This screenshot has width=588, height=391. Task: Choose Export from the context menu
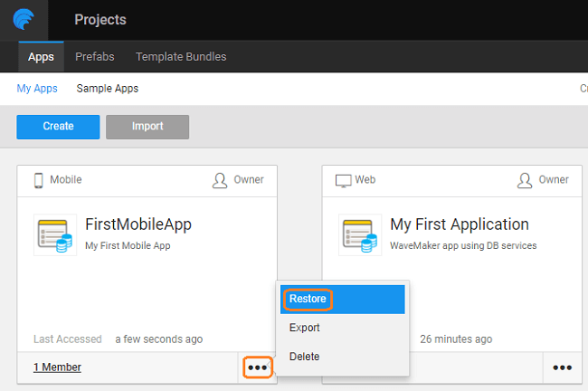tap(305, 328)
